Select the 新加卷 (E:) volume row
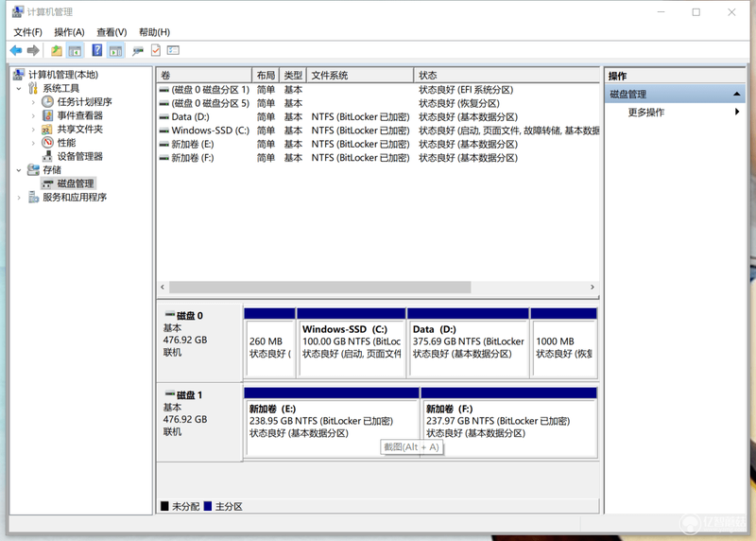Image resolution: width=756 pixels, height=541 pixels. coord(379,144)
